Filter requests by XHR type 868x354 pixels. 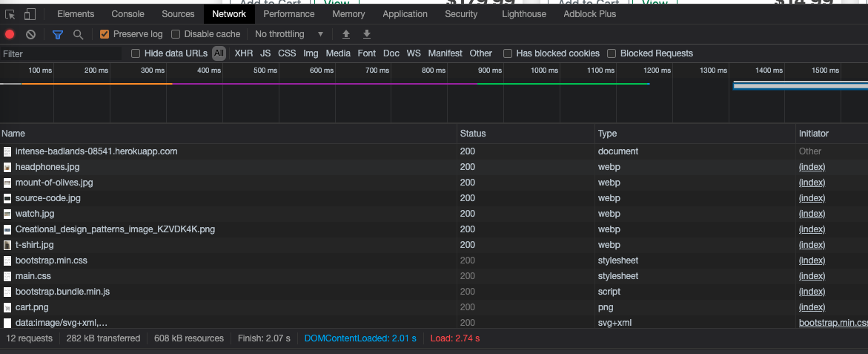[243, 53]
